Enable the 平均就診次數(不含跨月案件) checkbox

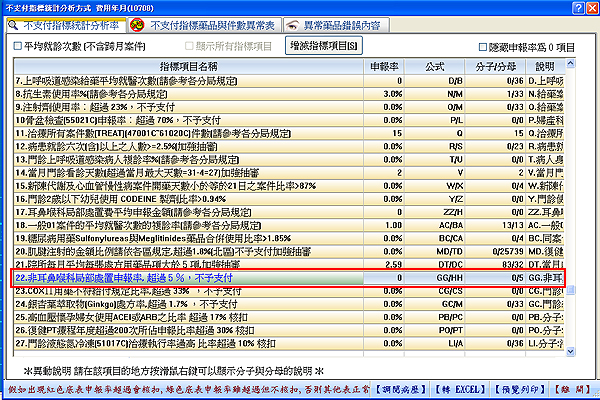pos(18,47)
